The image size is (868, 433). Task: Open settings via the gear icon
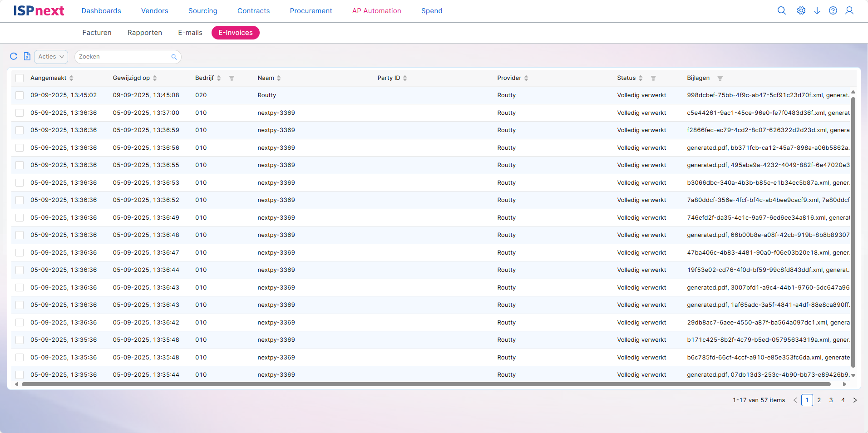click(801, 10)
